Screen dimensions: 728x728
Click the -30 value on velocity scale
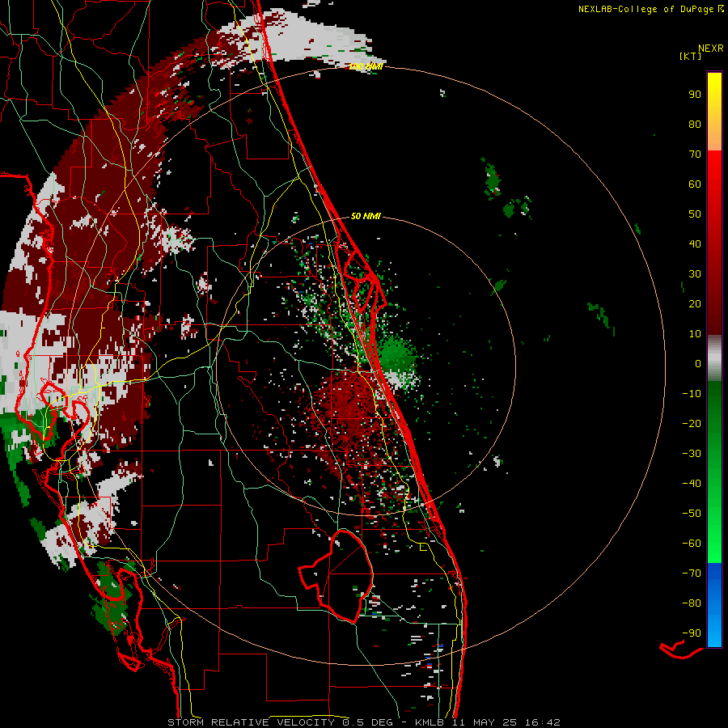[692, 454]
